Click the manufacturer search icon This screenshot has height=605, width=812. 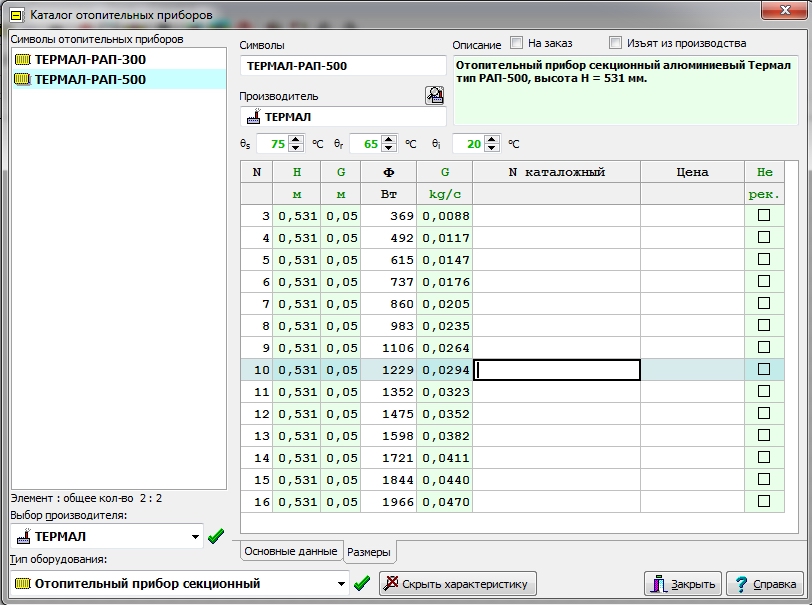(x=434, y=95)
